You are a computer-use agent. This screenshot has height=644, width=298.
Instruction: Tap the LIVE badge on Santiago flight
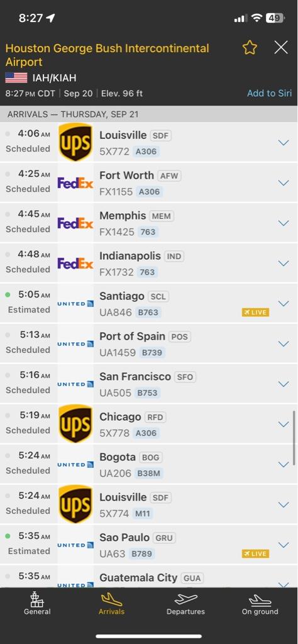[255, 313]
